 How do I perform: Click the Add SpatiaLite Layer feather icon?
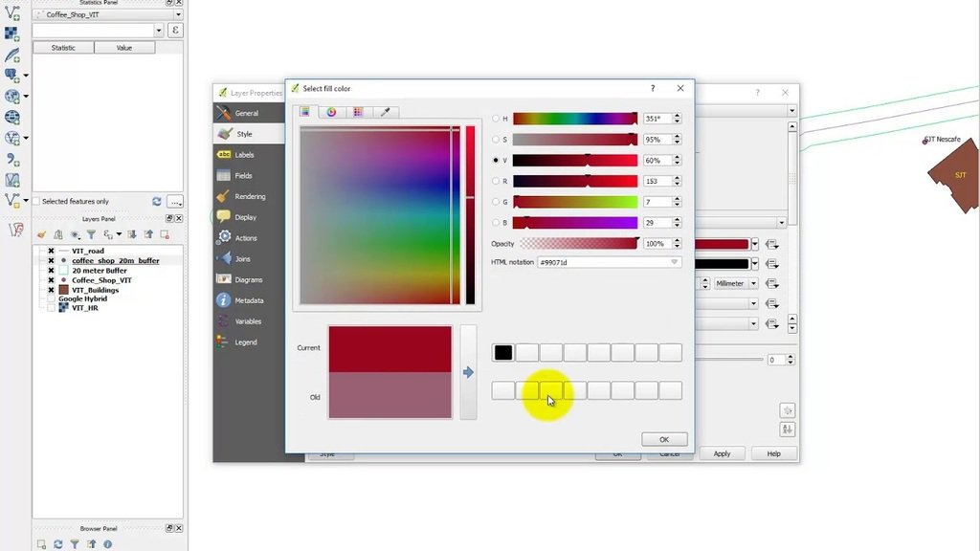[x=11, y=55]
